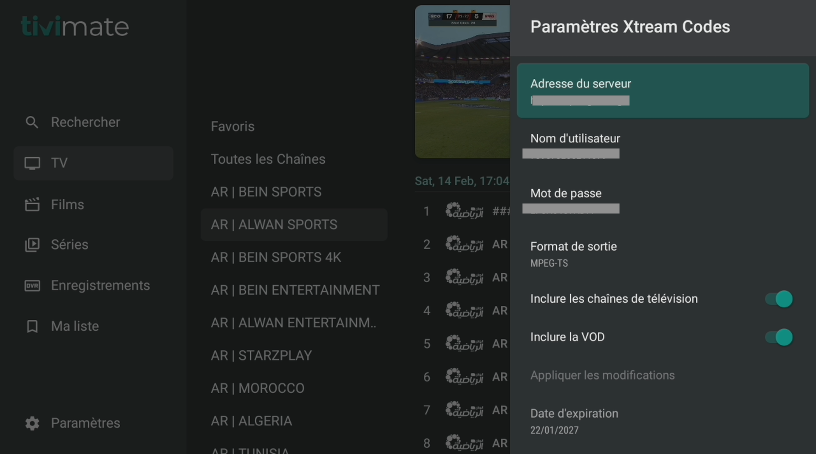Select the Toutes les Chaînes group
Viewport: 816px width, 454px height.
(268, 159)
